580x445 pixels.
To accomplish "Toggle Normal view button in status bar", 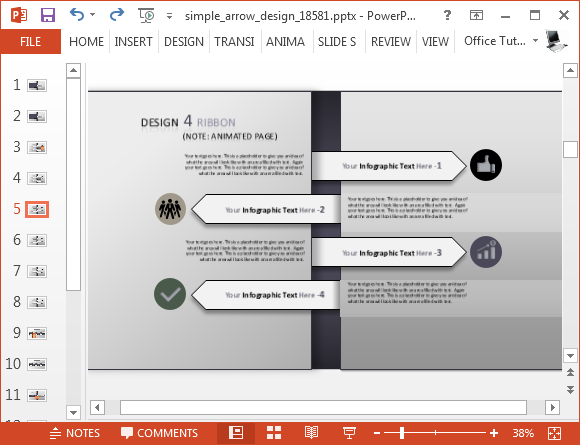I will click(236, 432).
